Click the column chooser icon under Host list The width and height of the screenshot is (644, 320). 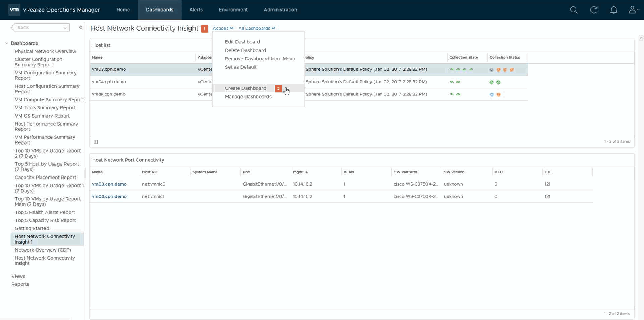[96, 142]
